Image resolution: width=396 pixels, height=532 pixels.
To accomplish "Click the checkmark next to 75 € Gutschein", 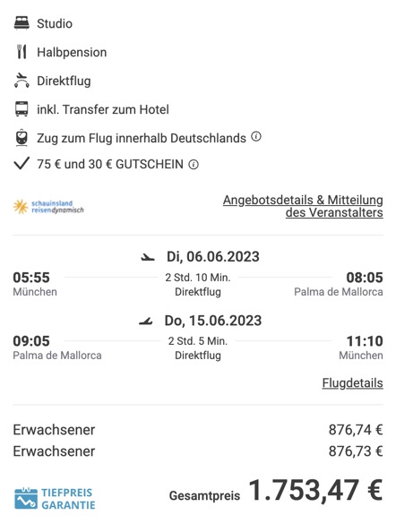I will coord(22,164).
